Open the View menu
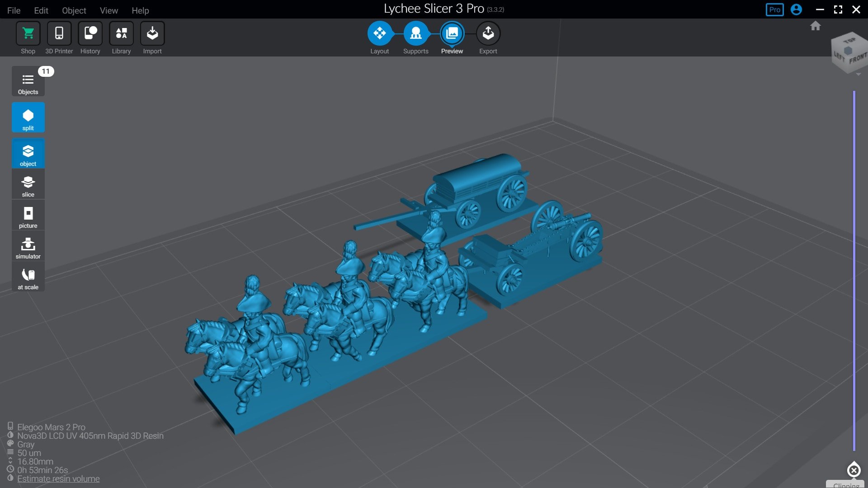 tap(108, 10)
